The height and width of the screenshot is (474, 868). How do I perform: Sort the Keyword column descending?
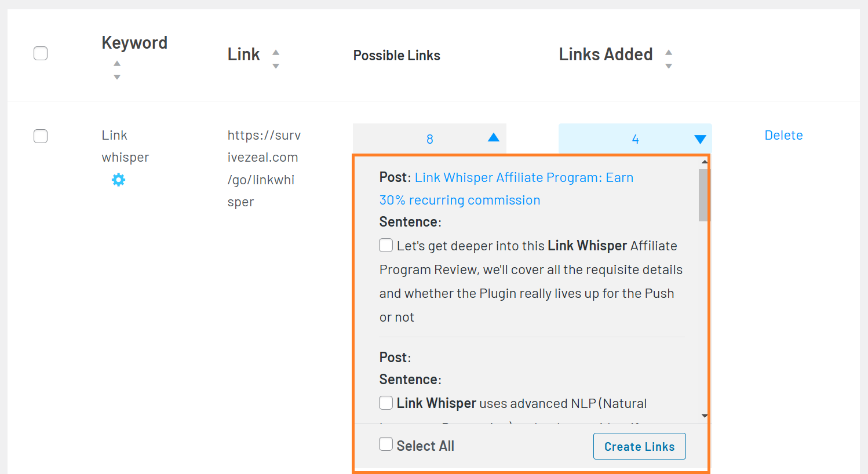[116, 75]
